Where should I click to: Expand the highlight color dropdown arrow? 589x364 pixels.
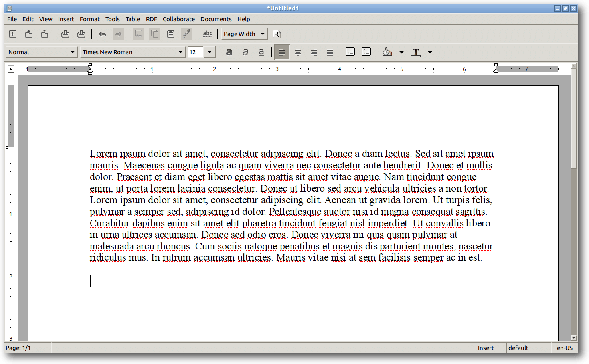(x=401, y=52)
